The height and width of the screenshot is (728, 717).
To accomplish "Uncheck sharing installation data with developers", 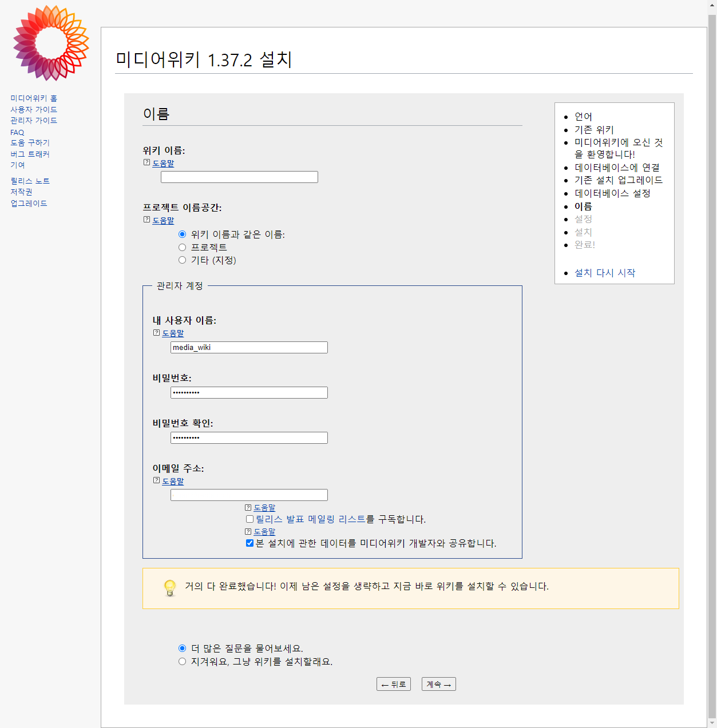I will coord(250,543).
